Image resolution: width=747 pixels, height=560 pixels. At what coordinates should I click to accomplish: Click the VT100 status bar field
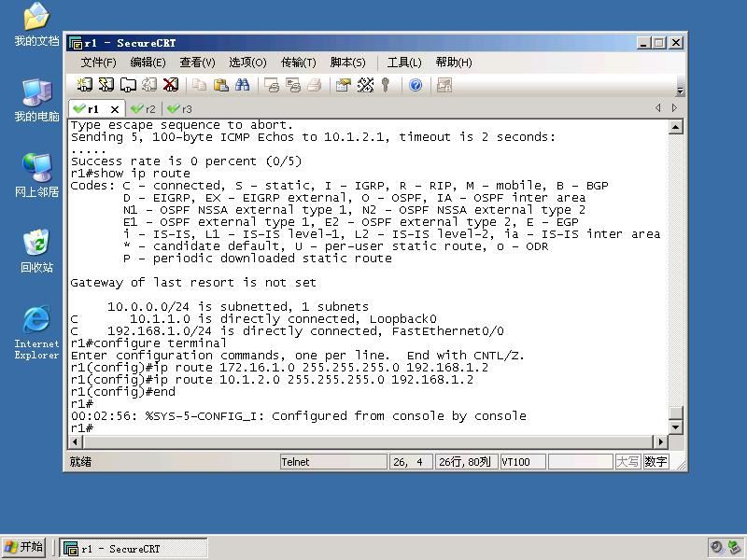click(x=523, y=462)
